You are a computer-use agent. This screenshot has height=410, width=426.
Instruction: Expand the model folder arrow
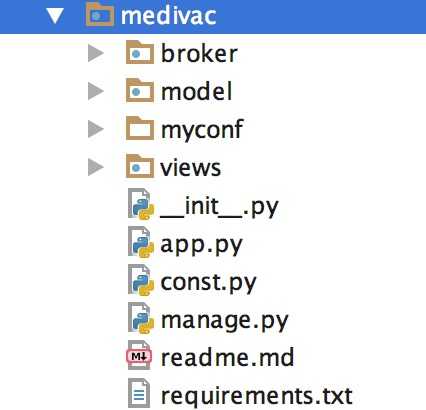click(96, 91)
